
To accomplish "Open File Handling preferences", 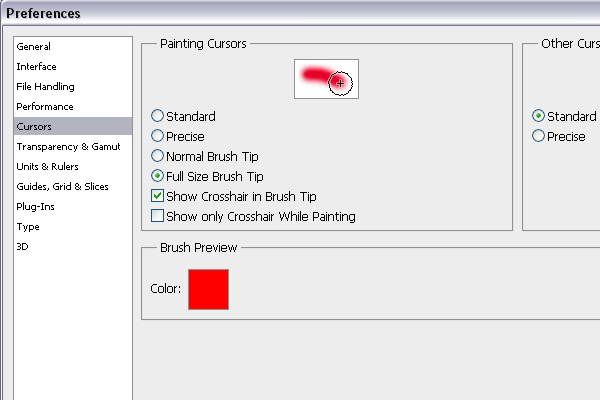I will click(73, 87).
